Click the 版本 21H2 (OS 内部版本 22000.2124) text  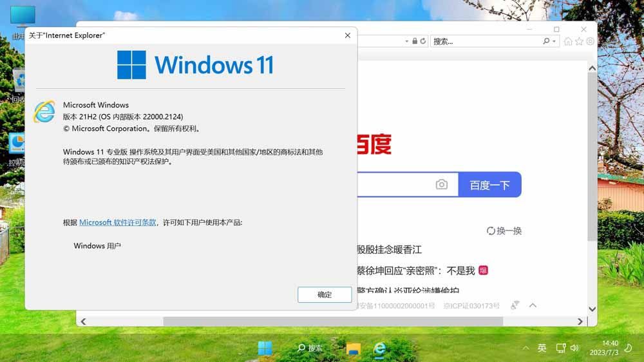[x=123, y=117]
